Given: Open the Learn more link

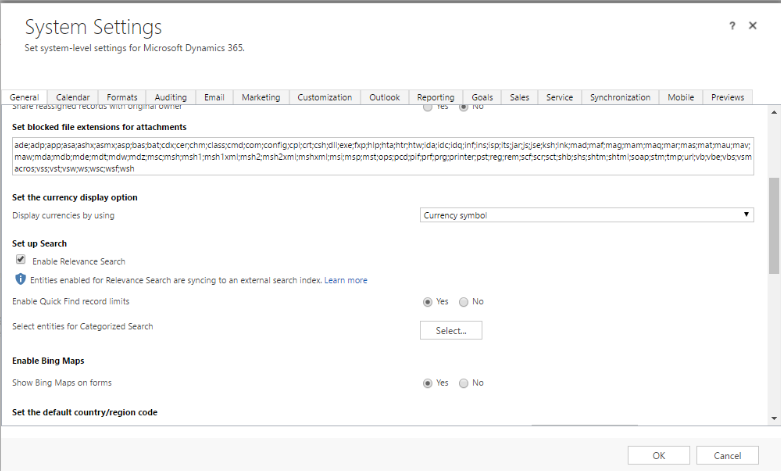Looking at the screenshot, I should 346,280.
